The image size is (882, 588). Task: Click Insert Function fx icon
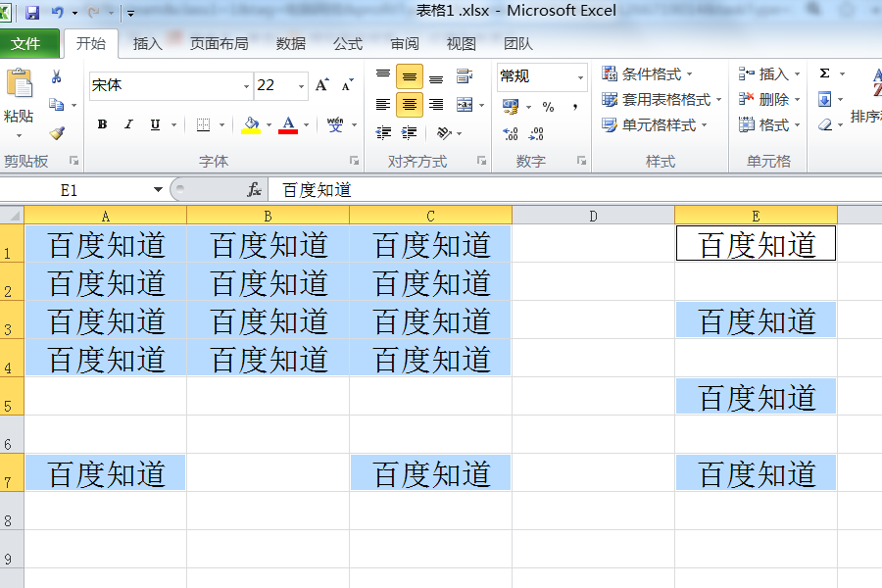(x=254, y=189)
